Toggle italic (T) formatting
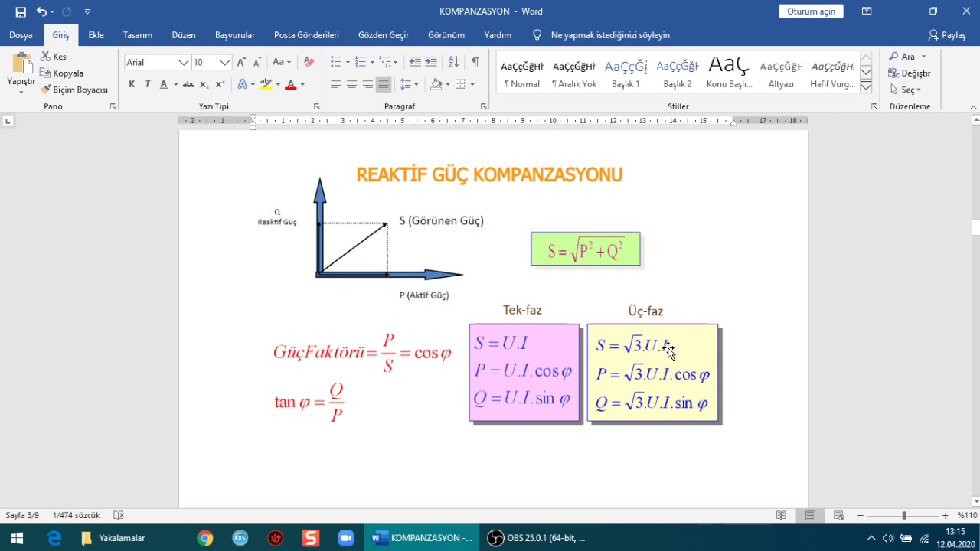The height and width of the screenshot is (551, 980). 148,84
